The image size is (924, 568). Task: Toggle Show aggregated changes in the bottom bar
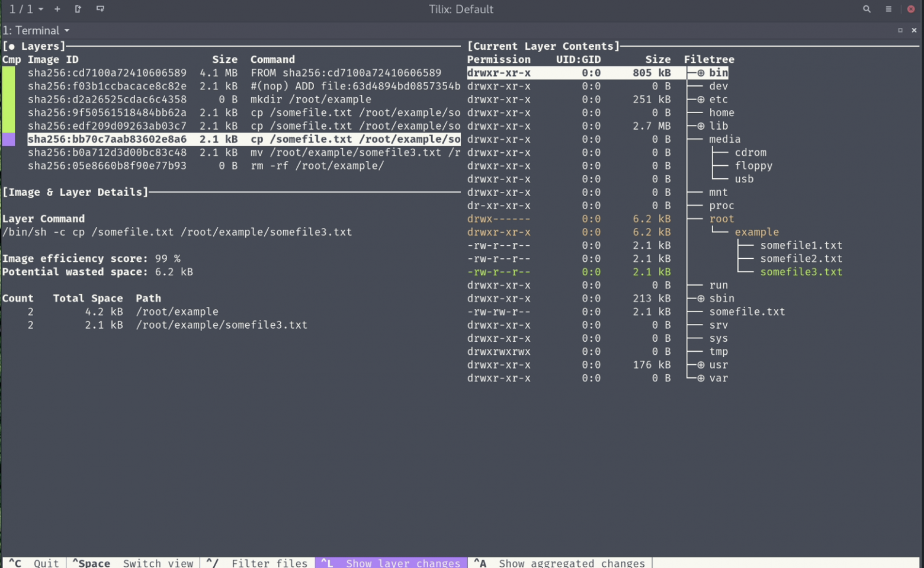coord(560,563)
